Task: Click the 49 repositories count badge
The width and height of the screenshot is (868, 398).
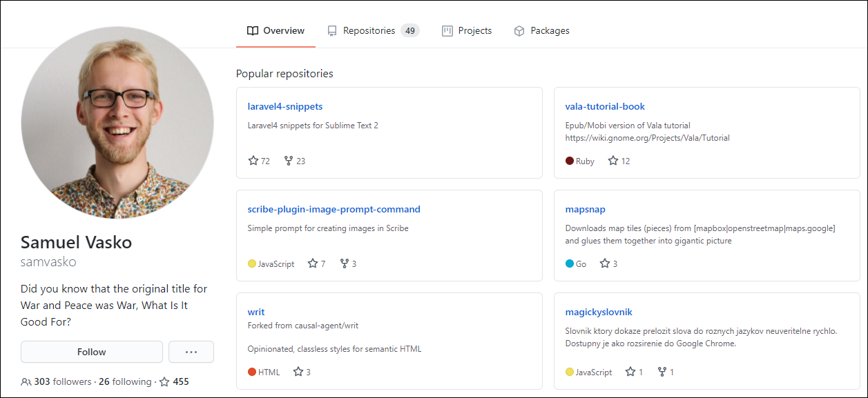Action: pos(410,30)
